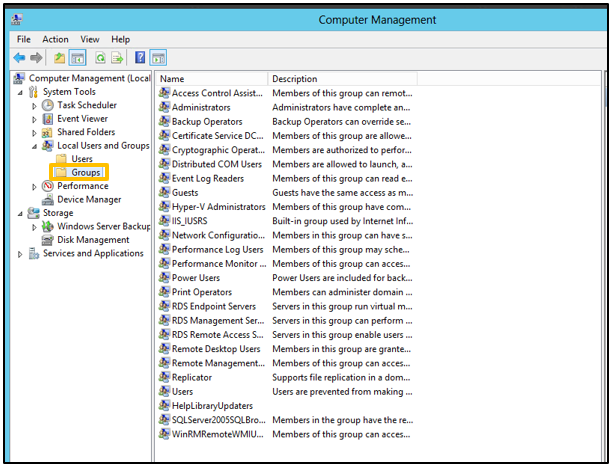Click the Refresh toolbar icon

[x=100, y=58]
